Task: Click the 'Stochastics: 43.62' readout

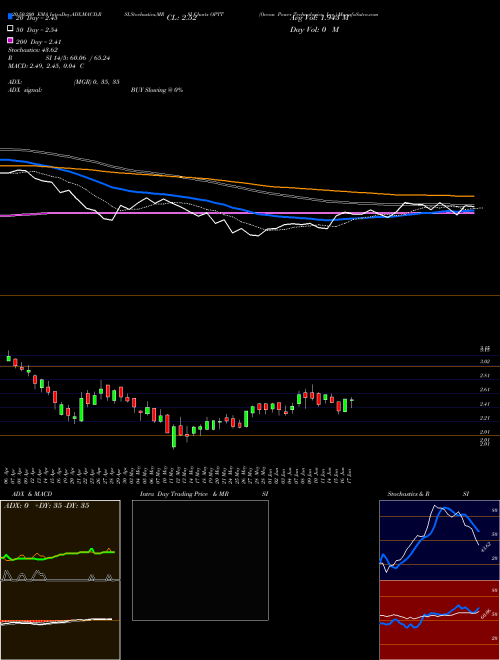Action: click(x=33, y=50)
